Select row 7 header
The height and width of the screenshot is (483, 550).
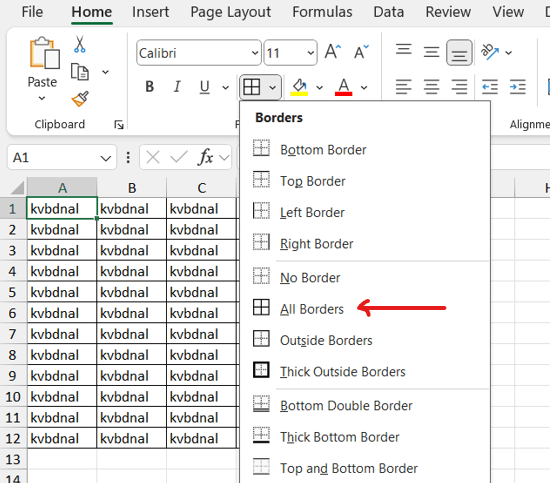click(13, 334)
